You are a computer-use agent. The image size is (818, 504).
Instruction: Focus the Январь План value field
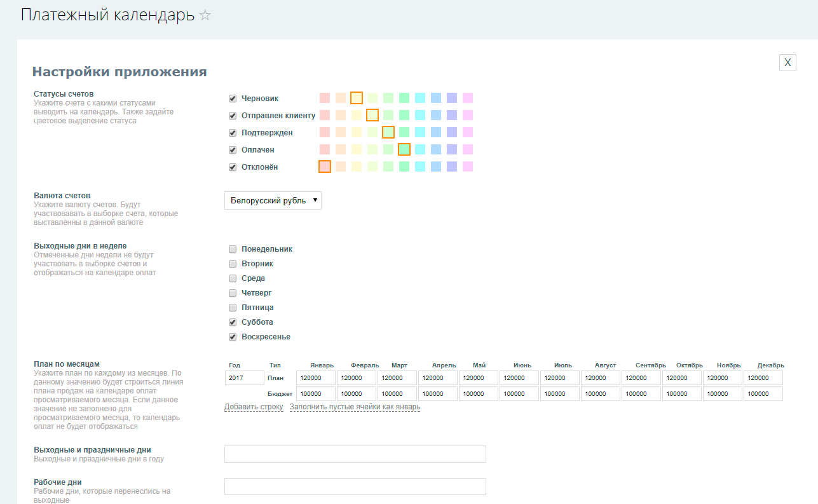click(x=316, y=378)
